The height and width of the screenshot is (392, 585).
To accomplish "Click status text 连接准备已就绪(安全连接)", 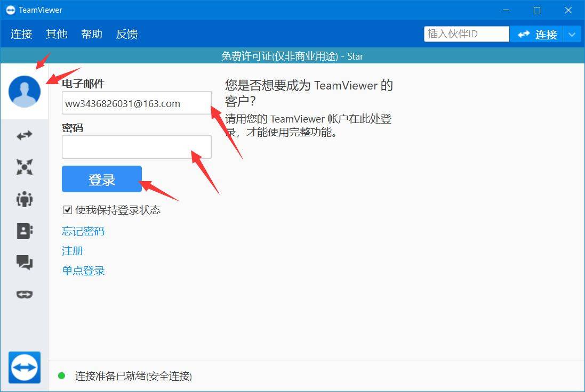I will (133, 376).
